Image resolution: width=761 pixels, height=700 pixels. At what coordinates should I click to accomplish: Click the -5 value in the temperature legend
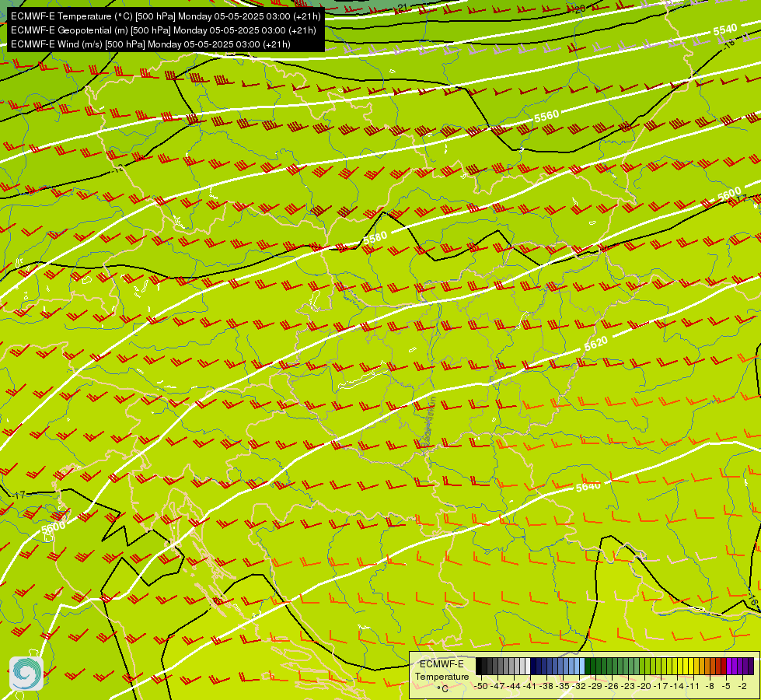click(x=726, y=686)
